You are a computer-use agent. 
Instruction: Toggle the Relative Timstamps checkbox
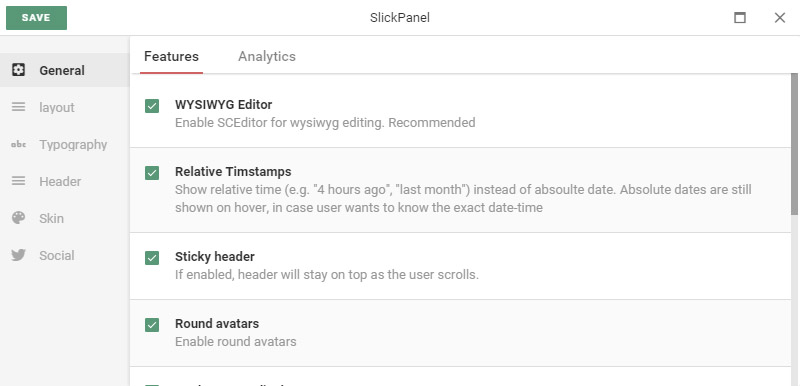coord(152,173)
